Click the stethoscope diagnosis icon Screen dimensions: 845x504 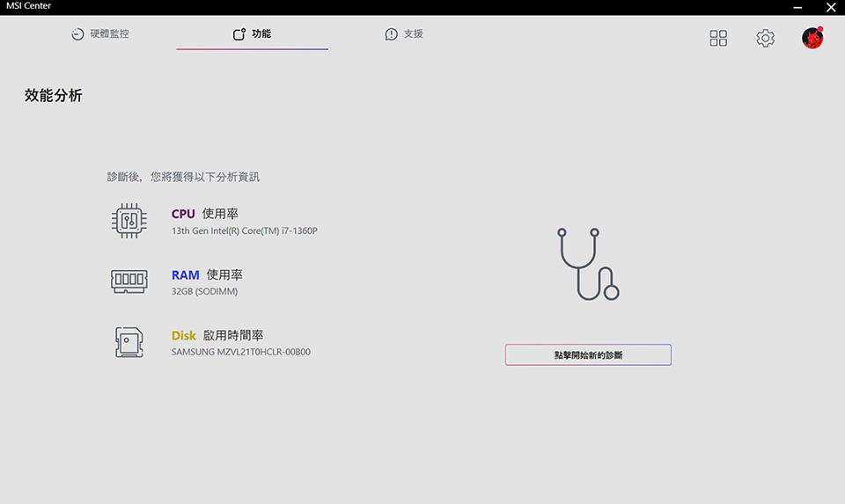click(x=588, y=264)
